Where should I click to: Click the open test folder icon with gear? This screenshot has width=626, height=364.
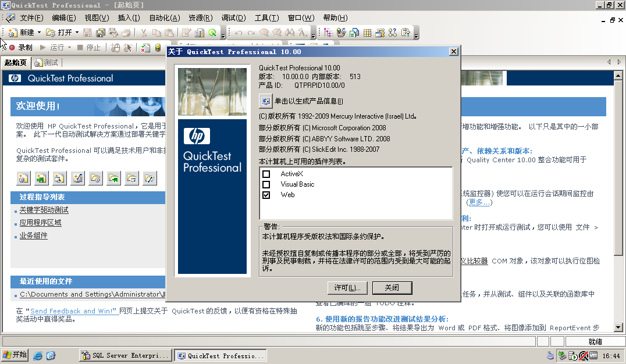pos(96,178)
